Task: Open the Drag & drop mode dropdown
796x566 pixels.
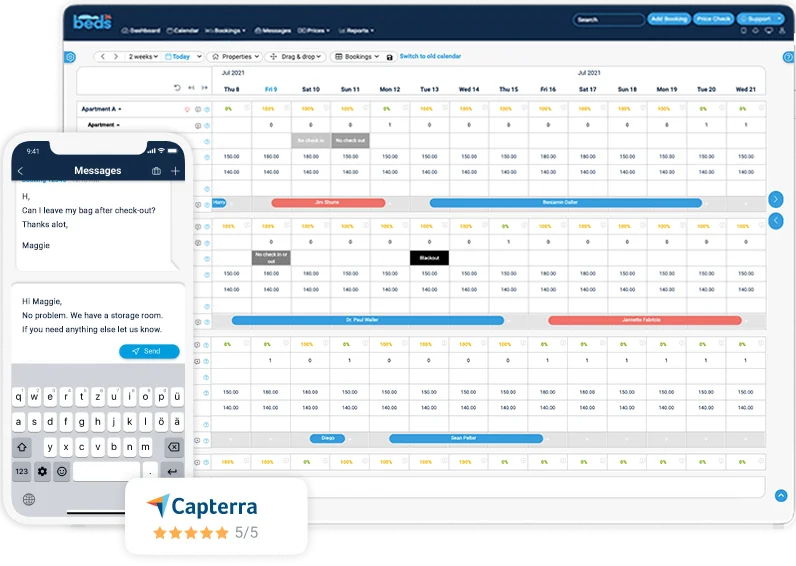Action: (296, 56)
